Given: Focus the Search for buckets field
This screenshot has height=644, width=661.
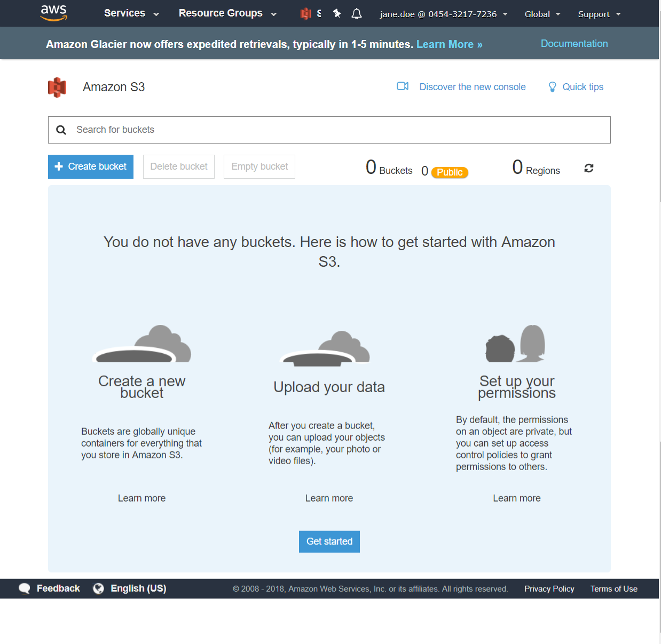Looking at the screenshot, I should (x=329, y=130).
